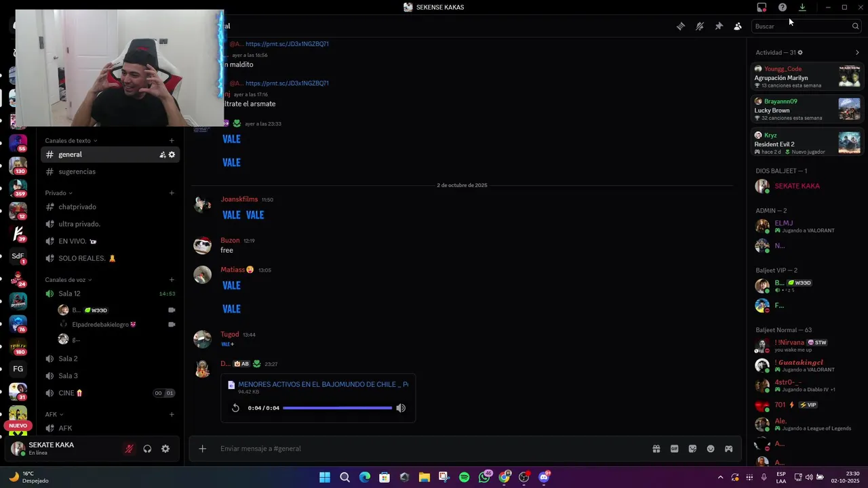The image size is (868, 488).
Task: Replay the audio attachment
Action: click(x=235, y=408)
